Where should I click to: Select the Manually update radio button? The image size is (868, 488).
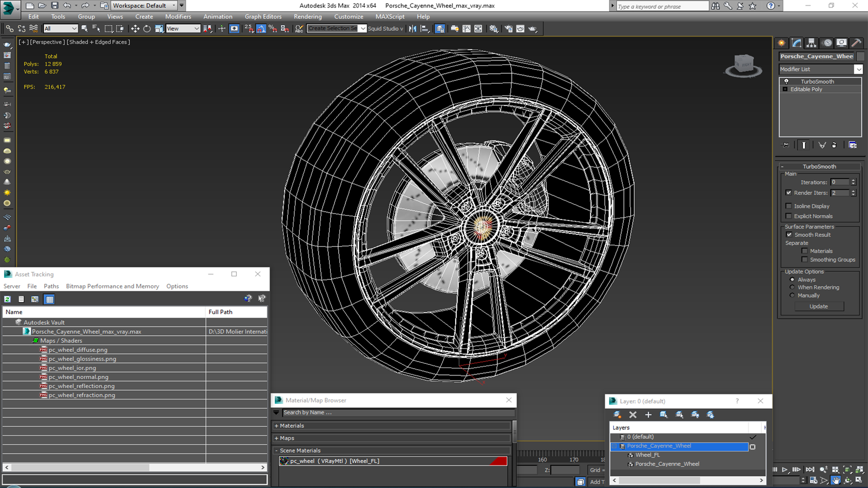point(792,296)
